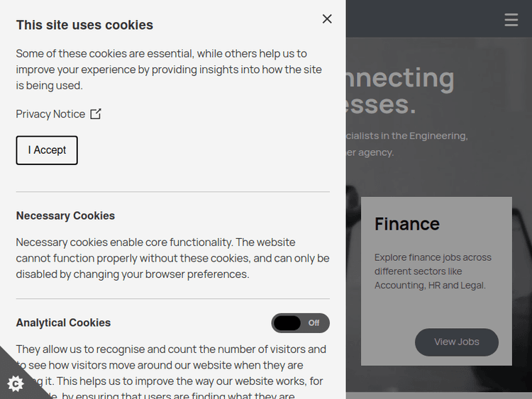Viewport: 532px width, 399px height.
Task: Open the Privacy Notice link
Action: coord(50,114)
